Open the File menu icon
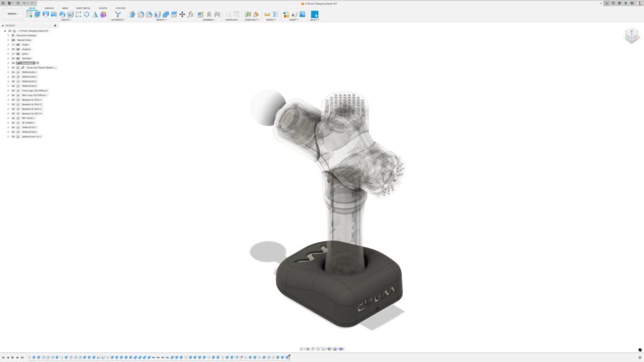 click(10, 3)
